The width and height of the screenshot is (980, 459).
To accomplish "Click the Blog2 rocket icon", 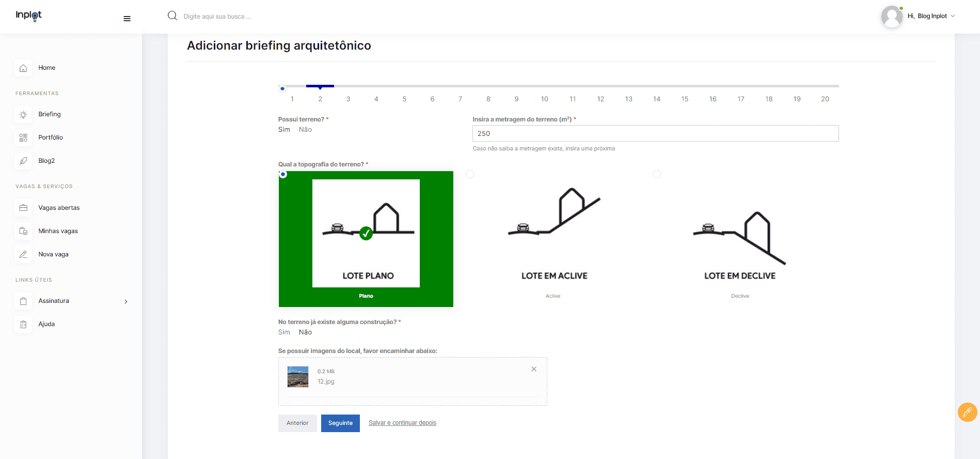I will (23, 161).
